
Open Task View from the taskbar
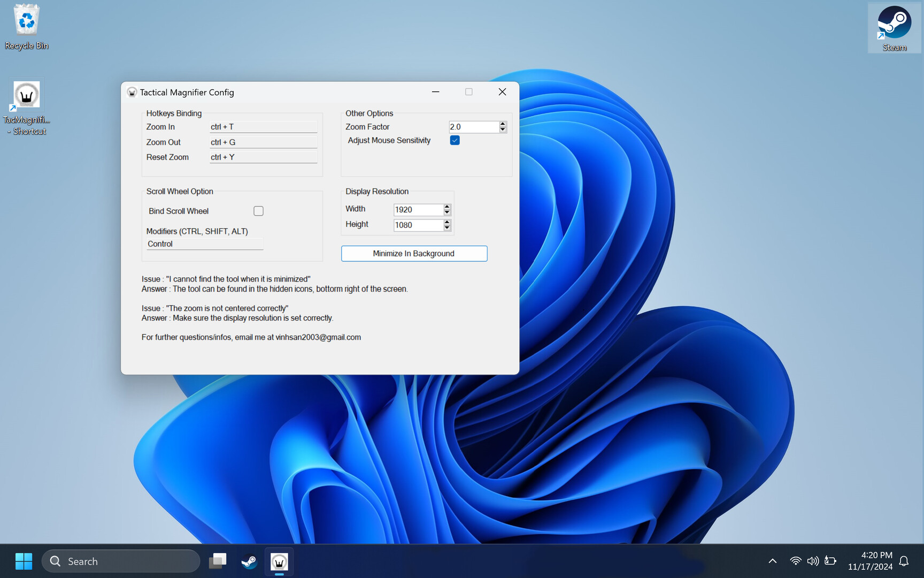tap(218, 561)
